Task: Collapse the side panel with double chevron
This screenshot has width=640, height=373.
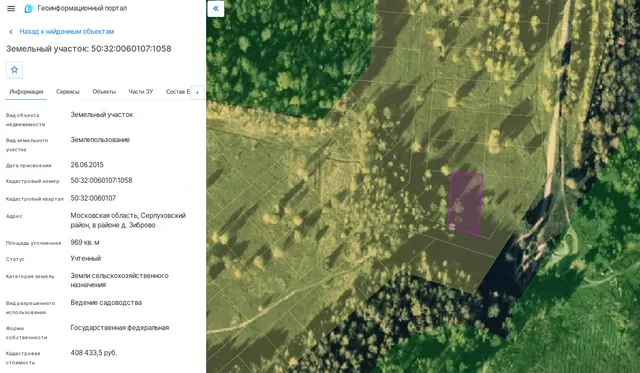Action: [216, 9]
